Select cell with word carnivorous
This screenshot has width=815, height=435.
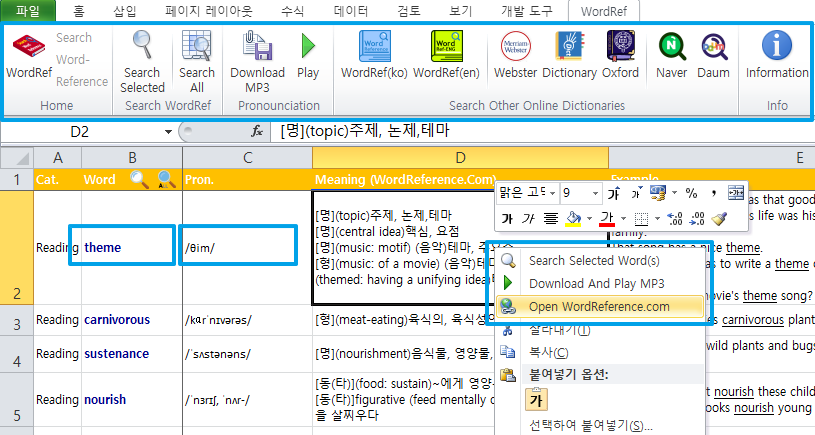click(x=132, y=320)
